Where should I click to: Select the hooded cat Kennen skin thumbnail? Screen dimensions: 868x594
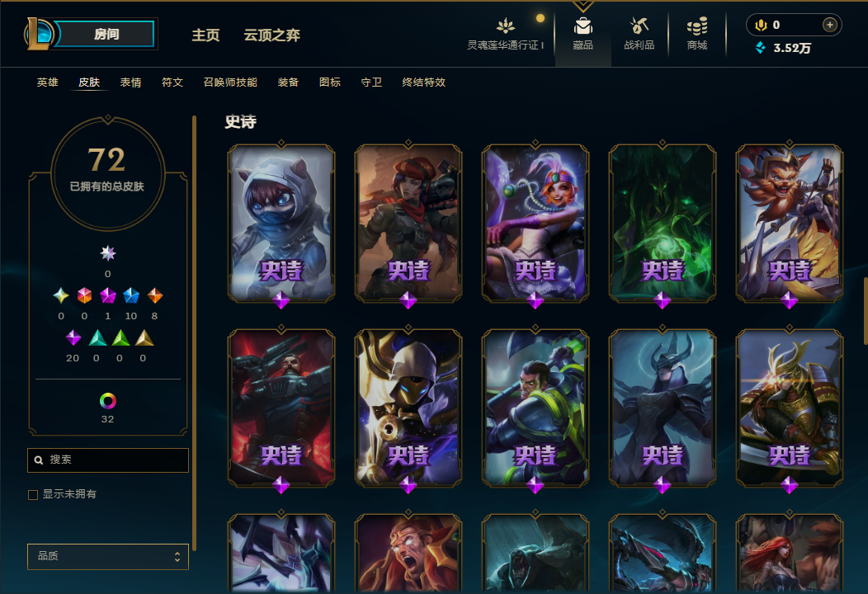coord(281,223)
